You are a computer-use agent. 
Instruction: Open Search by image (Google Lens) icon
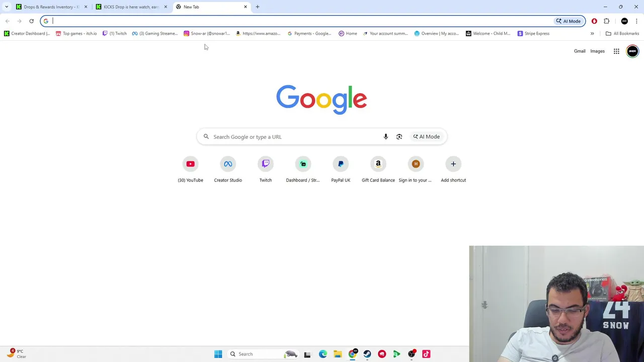pos(399,137)
